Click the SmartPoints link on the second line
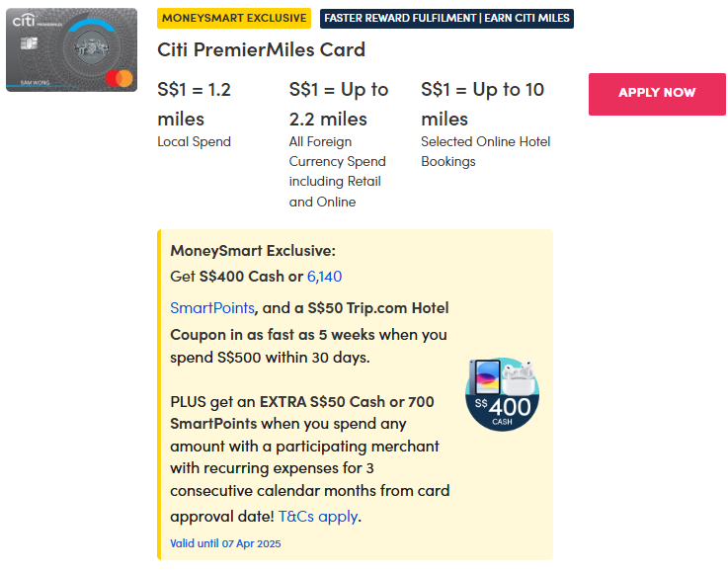728x572 pixels. (212, 308)
